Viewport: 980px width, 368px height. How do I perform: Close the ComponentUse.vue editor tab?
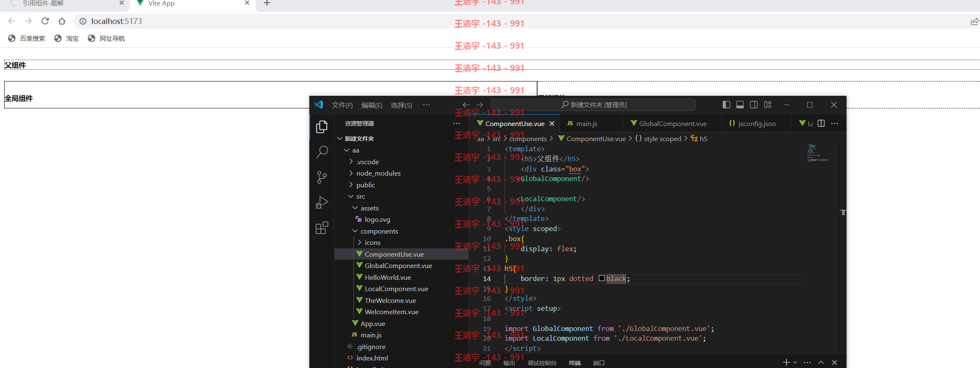[x=552, y=124]
